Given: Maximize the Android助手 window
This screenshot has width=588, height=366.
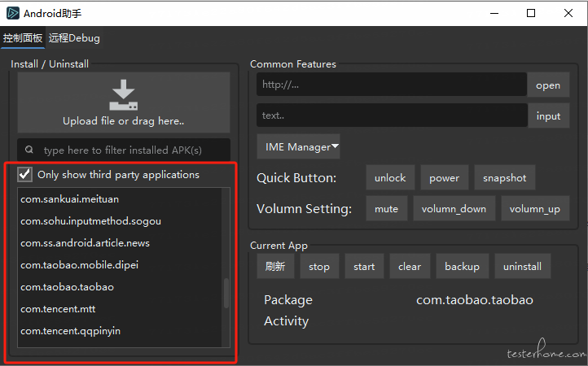Looking at the screenshot, I should tap(531, 13).
